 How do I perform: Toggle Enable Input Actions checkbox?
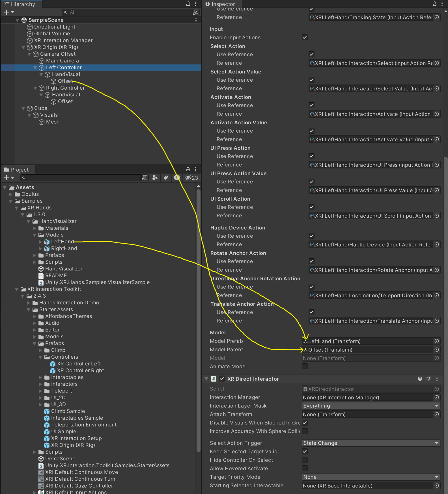(x=305, y=37)
